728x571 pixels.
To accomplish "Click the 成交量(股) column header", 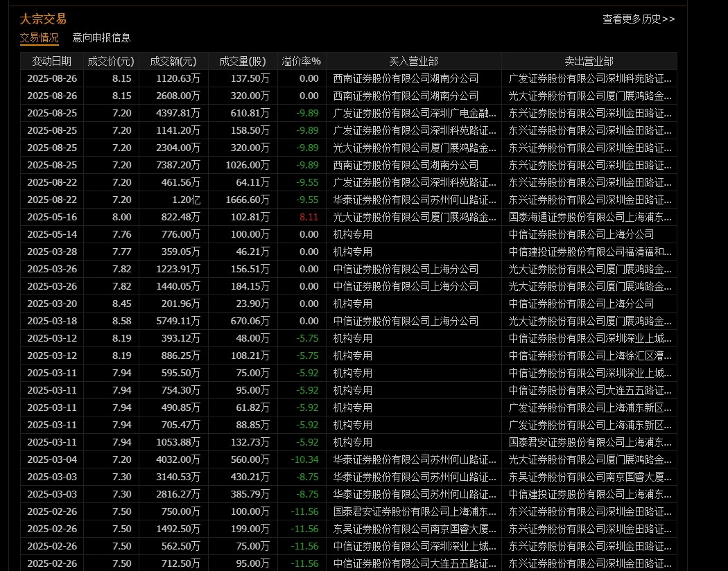I will pos(243,61).
